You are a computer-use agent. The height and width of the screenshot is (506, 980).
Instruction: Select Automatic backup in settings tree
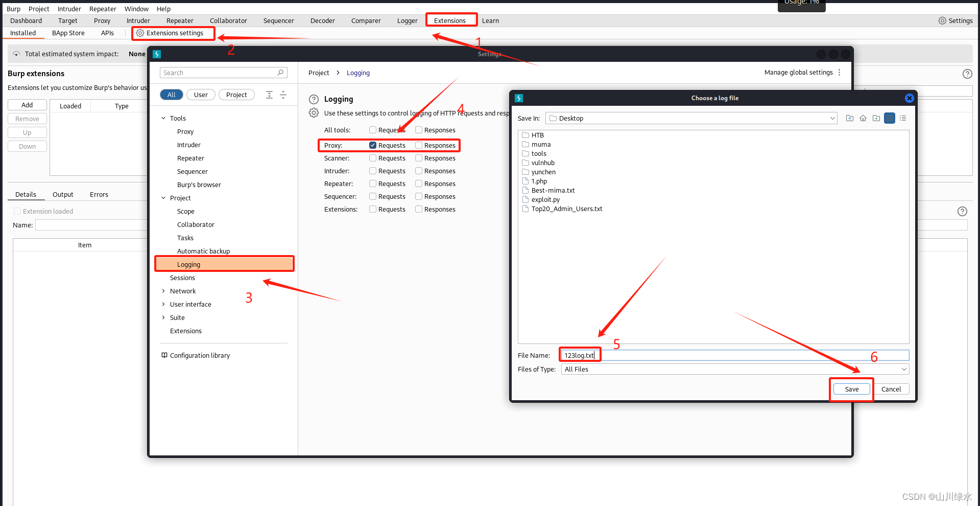(x=203, y=251)
